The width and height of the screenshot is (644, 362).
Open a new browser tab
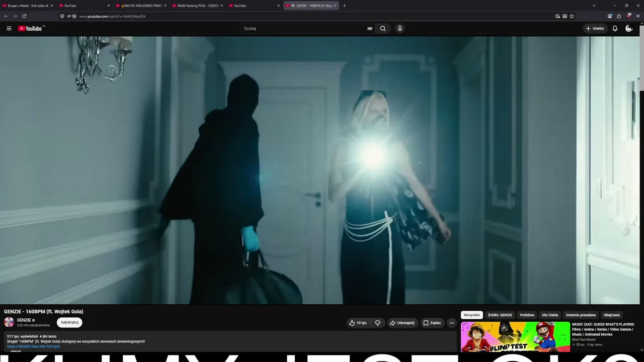(x=344, y=6)
